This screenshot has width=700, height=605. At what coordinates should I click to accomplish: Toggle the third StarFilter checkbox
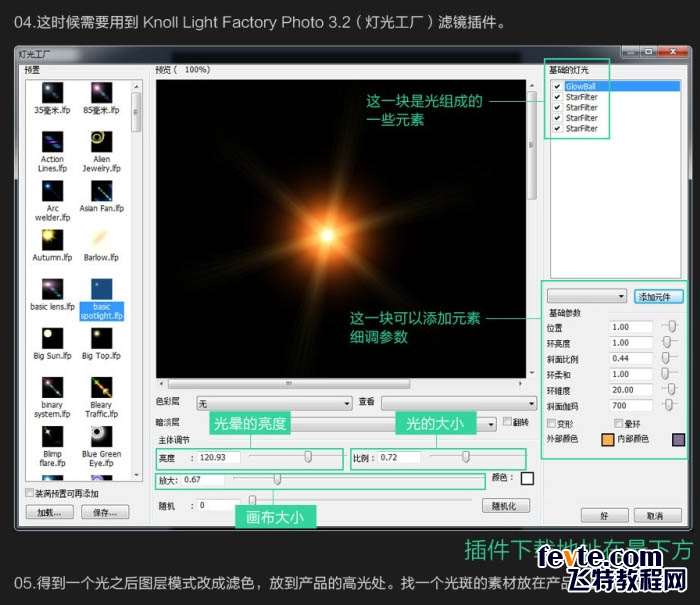(557, 118)
